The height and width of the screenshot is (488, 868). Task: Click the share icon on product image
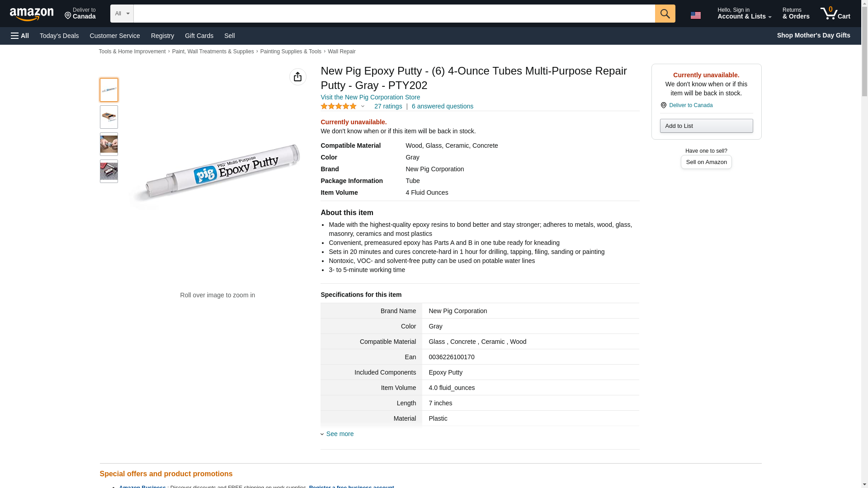[297, 77]
